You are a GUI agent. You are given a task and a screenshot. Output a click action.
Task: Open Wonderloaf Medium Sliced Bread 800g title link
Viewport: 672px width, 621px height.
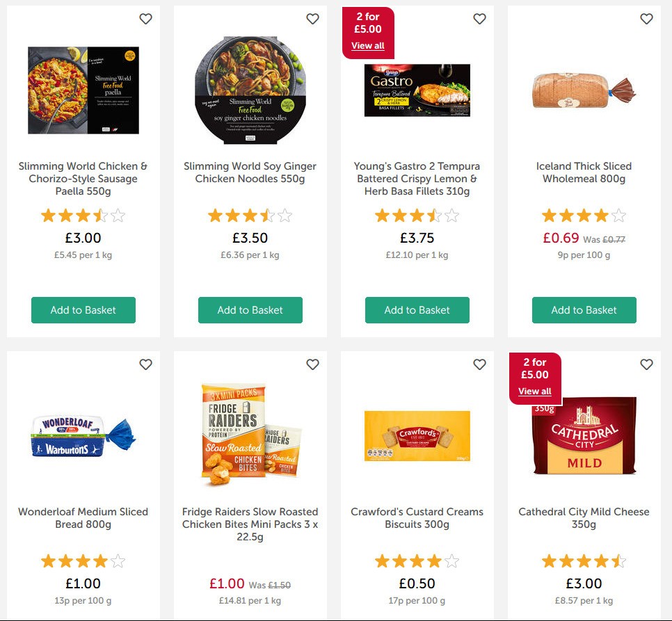83,518
